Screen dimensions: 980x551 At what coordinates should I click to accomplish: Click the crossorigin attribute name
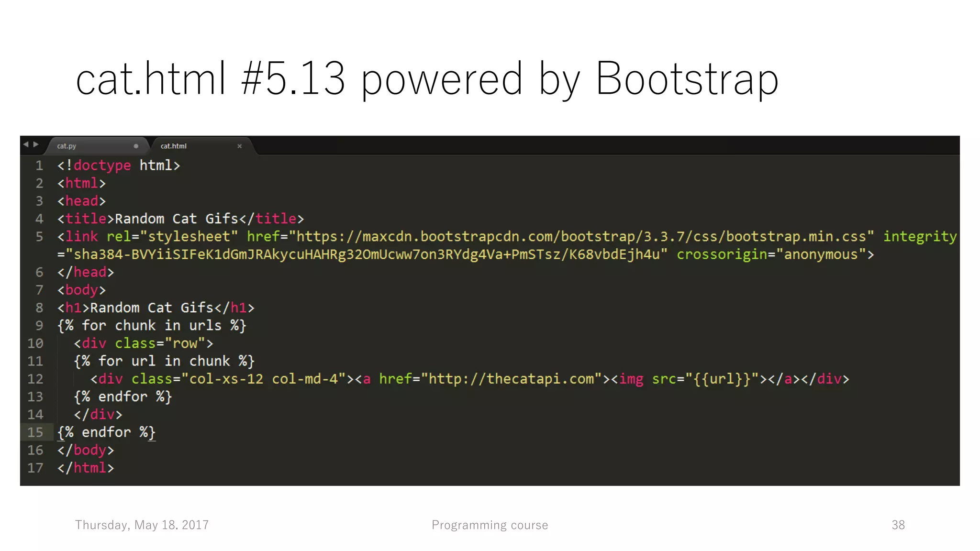point(722,254)
